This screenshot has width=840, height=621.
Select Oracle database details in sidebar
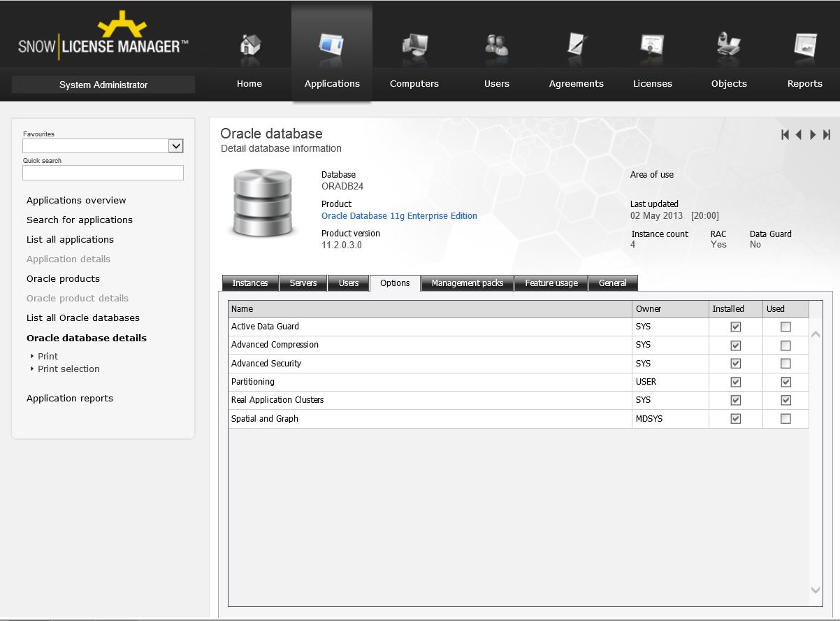pos(87,338)
